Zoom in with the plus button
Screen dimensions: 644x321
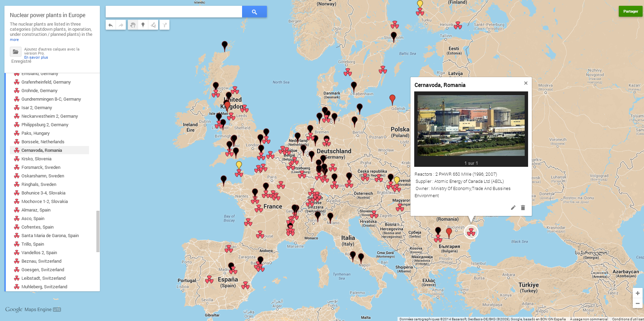[638, 293]
